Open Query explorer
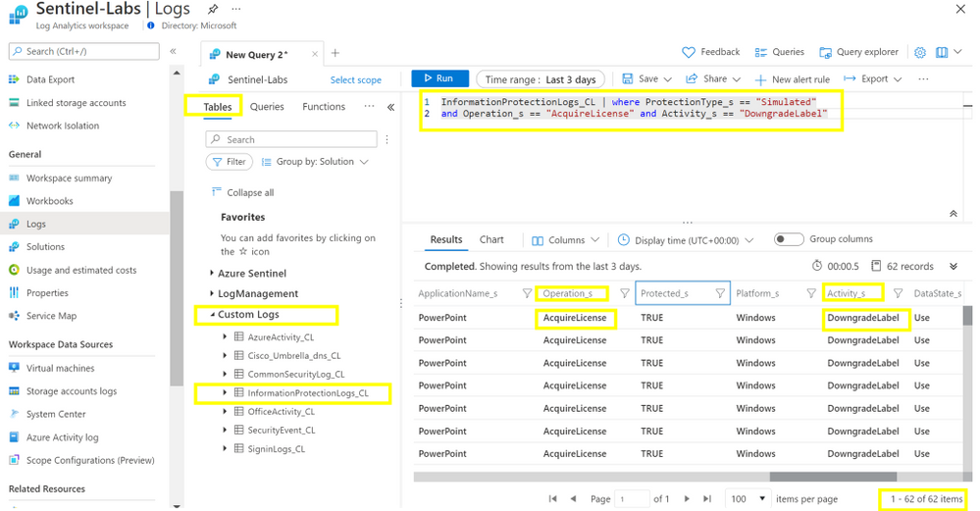Viewport: 980px width, 511px height. (x=858, y=52)
